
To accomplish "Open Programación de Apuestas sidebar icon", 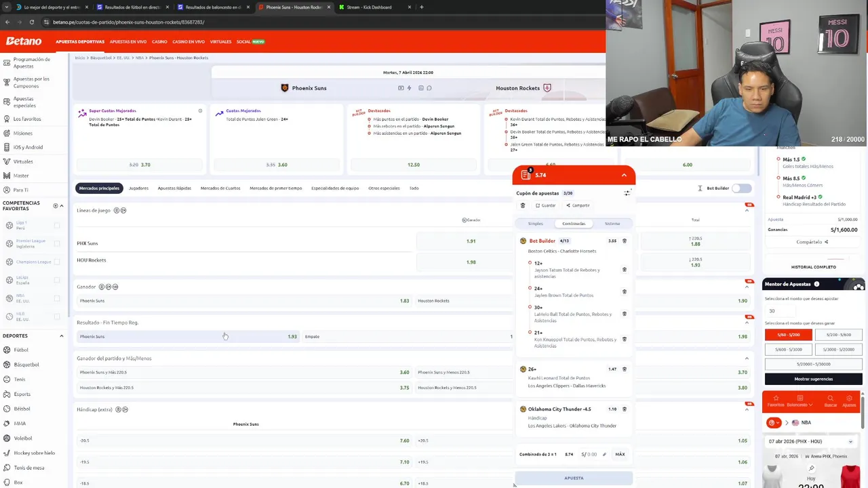I will coord(7,62).
